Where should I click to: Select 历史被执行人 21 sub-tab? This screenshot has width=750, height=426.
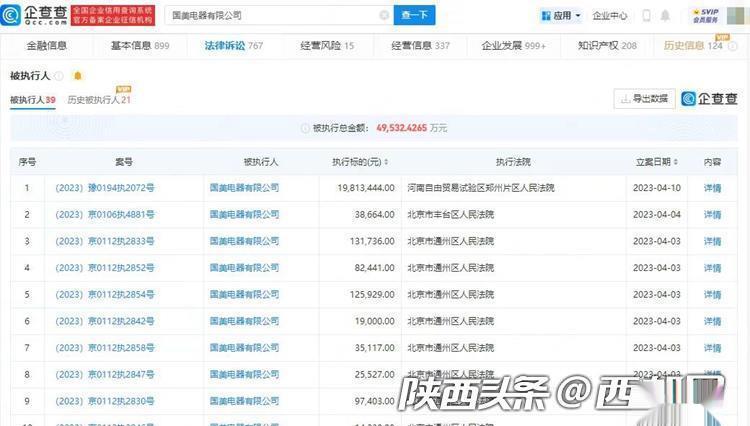pos(99,100)
